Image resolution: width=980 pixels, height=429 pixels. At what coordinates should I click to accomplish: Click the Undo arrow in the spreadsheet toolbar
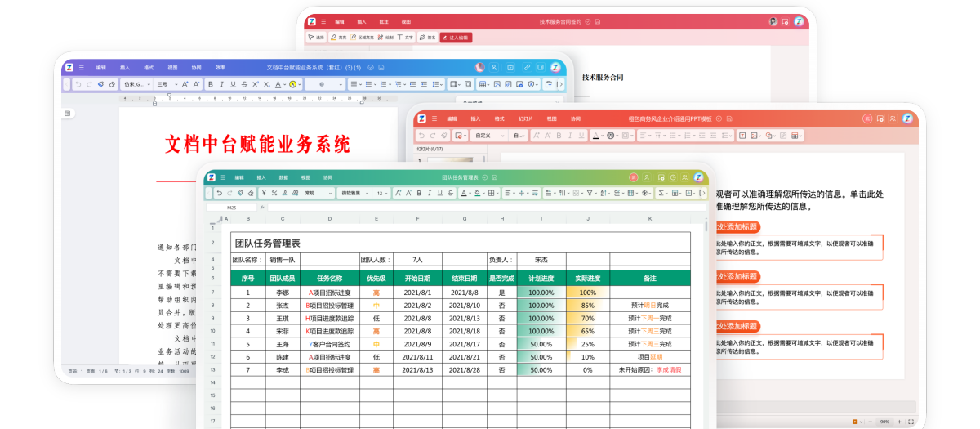point(220,194)
